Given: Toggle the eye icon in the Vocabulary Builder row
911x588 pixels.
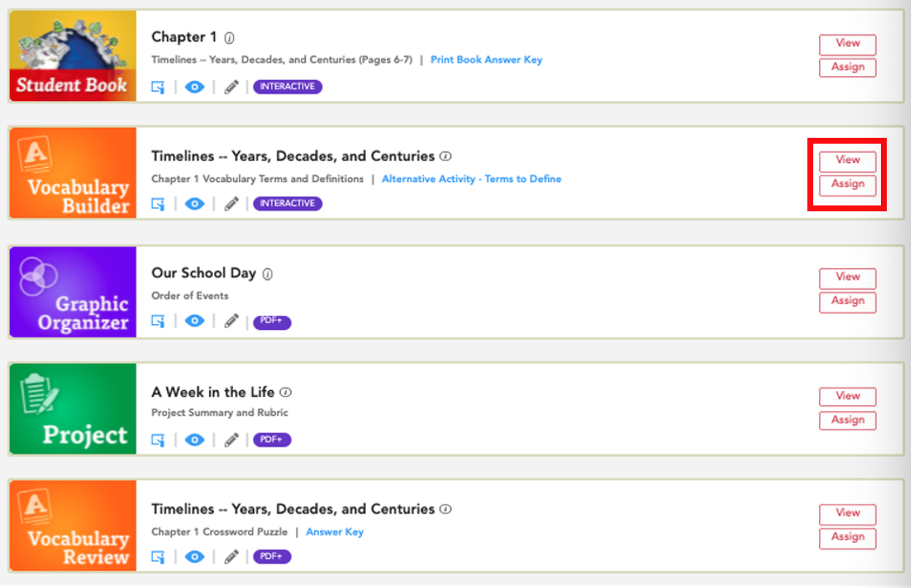Looking at the screenshot, I should click(x=195, y=204).
